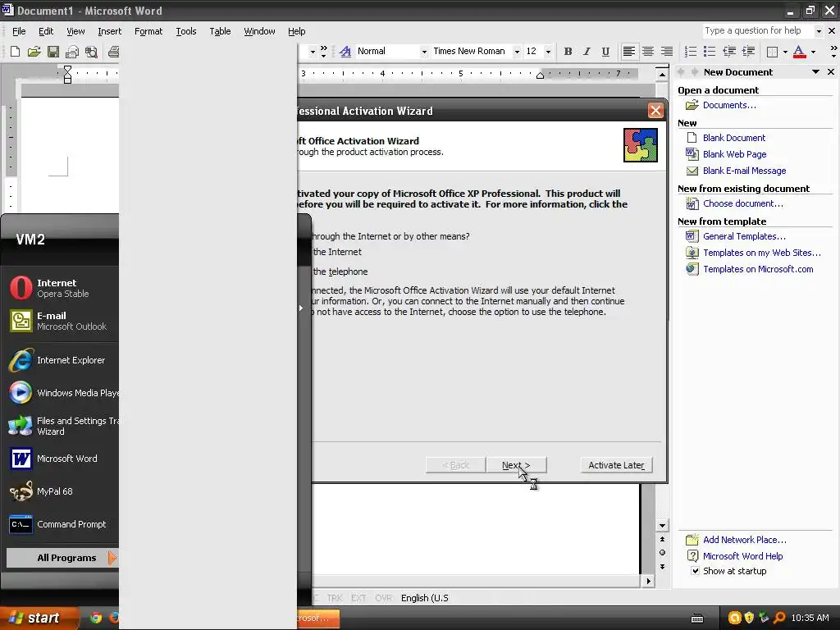Viewport: 840px width, 630px height.
Task: Align text right
Action: (666, 52)
